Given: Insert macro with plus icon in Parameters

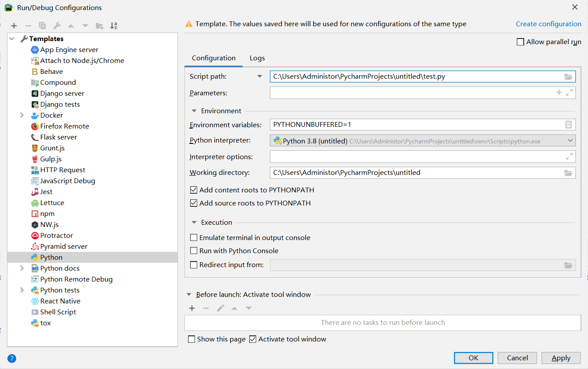Looking at the screenshot, I should click(x=559, y=93).
